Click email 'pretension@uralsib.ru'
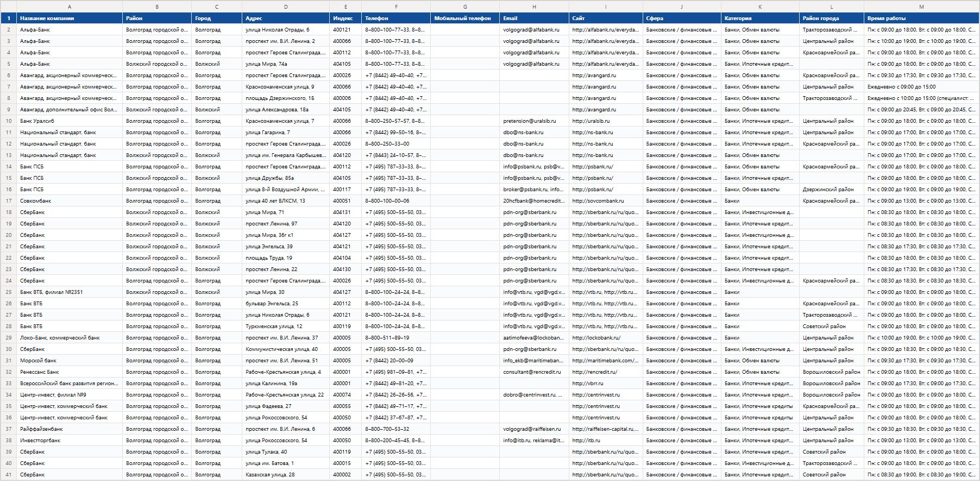This screenshot has height=490, width=980. click(535, 121)
